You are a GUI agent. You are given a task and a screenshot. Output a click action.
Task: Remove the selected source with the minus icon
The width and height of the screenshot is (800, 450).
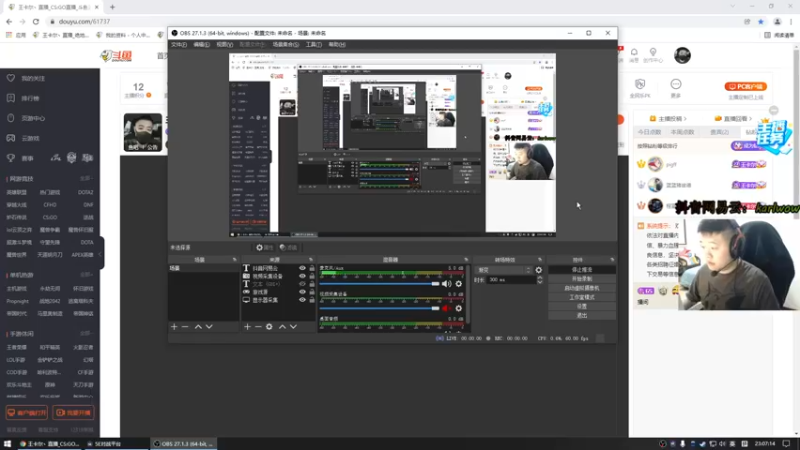[258, 327]
